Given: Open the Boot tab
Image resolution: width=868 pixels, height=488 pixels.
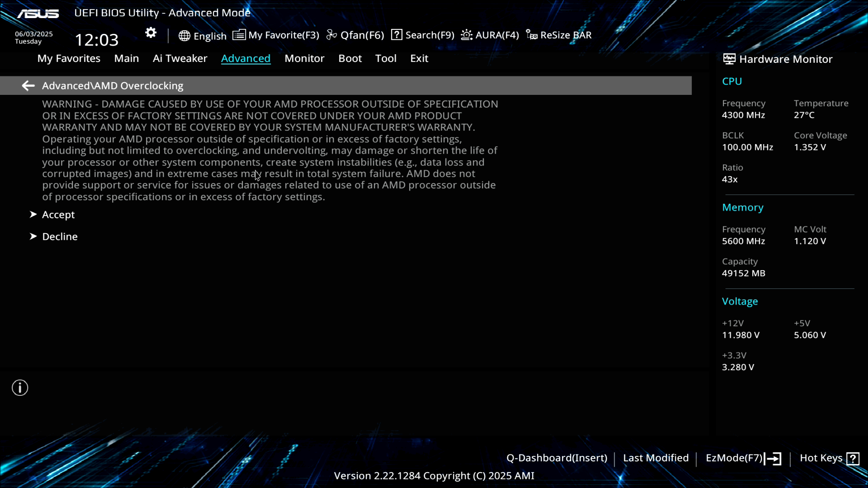Looking at the screenshot, I should tap(350, 58).
